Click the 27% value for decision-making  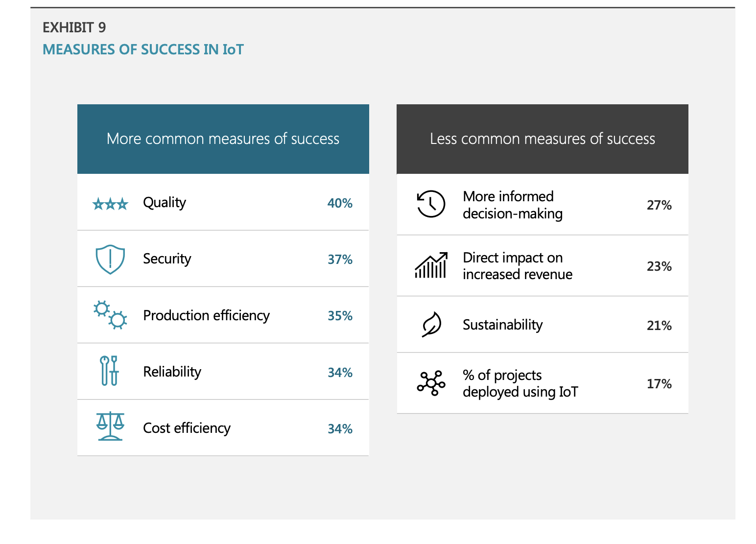(x=659, y=205)
